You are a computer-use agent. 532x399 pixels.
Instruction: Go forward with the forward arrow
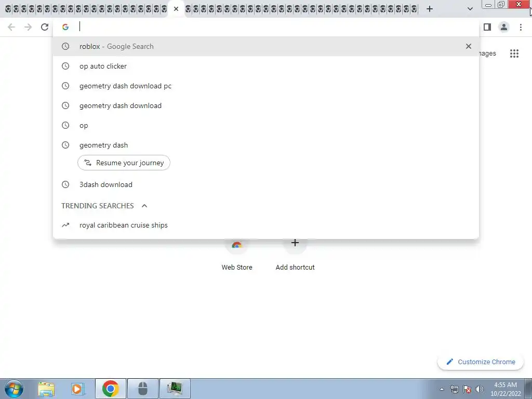pyautogui.click(x=28, y=27)
